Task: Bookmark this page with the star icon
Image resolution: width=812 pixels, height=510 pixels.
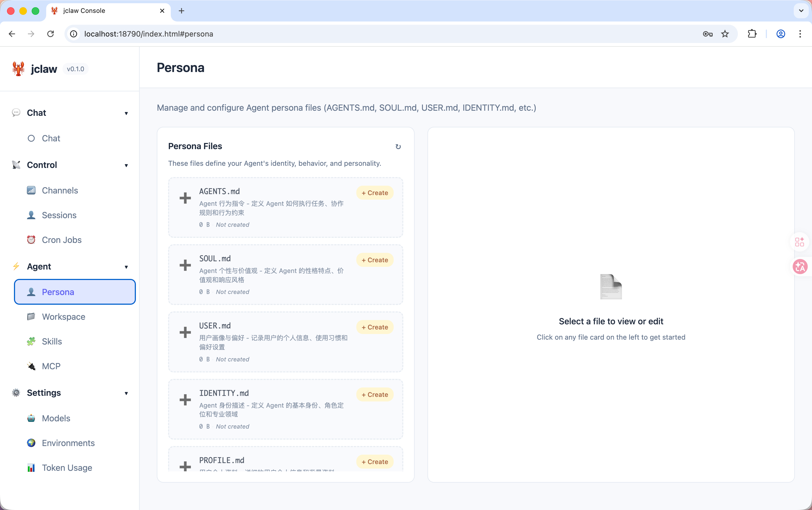Action: [x=725, y=34]
